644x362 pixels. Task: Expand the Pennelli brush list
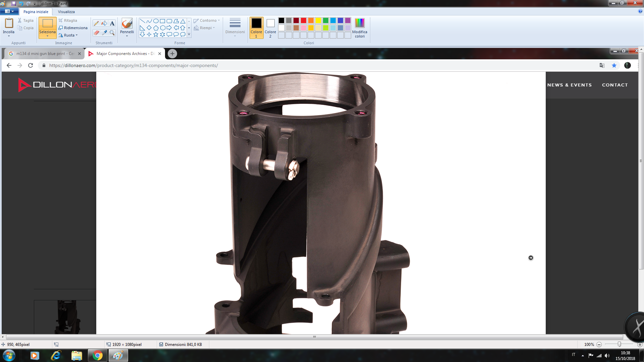(127, 36)
